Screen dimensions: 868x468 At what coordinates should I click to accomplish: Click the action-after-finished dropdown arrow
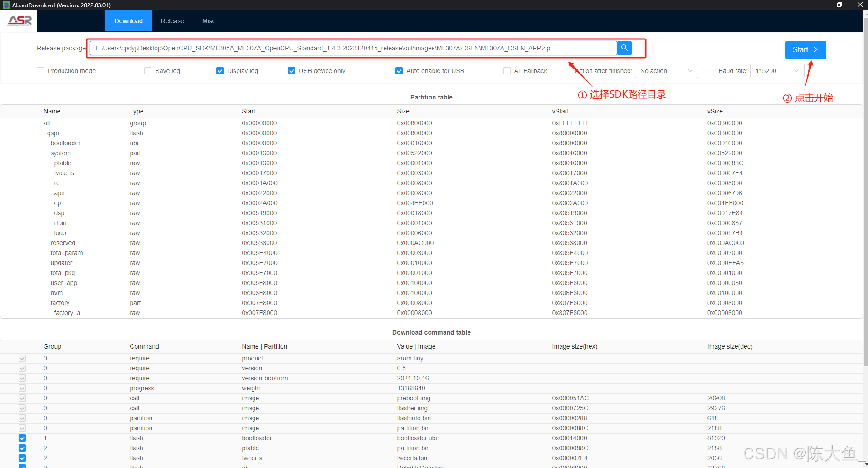point(690,71)
